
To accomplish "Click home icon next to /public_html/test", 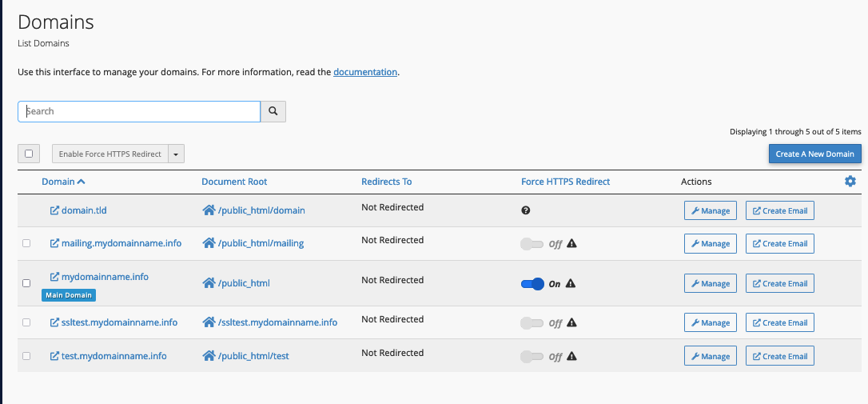I will coord(209,356).
